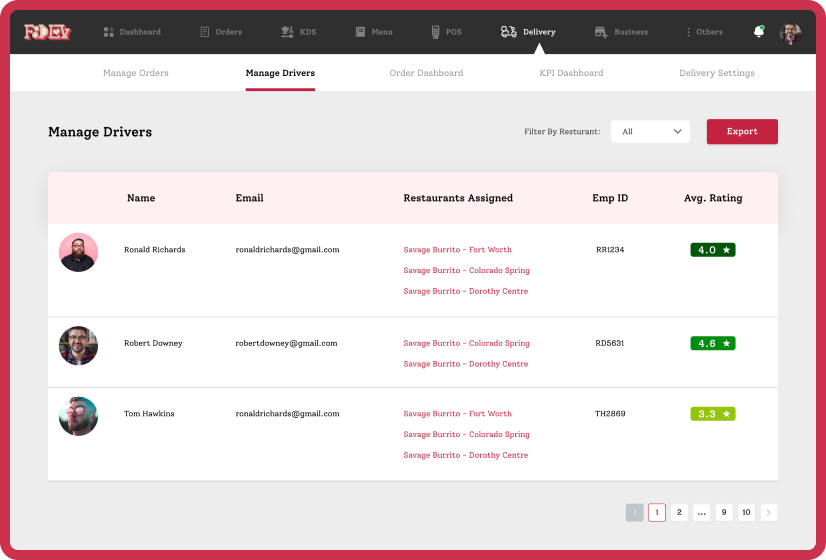The width and height of the screenshot is (826, 560).
Task: Open the Dashboard navigation item
Action: click(132, 32)
